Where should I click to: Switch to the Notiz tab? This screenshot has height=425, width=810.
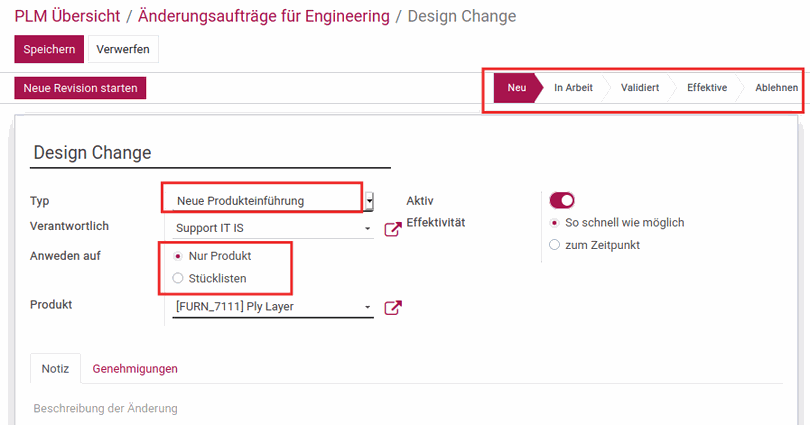[55, 369]
